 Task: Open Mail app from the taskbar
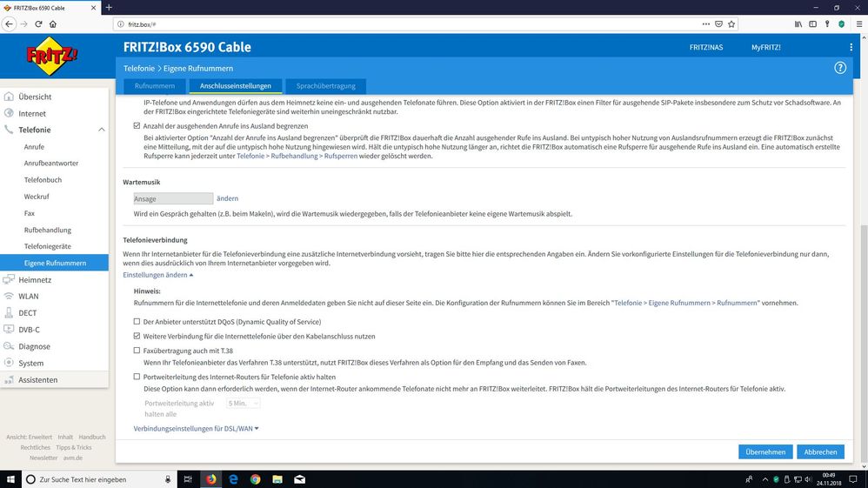coord(299,479)
